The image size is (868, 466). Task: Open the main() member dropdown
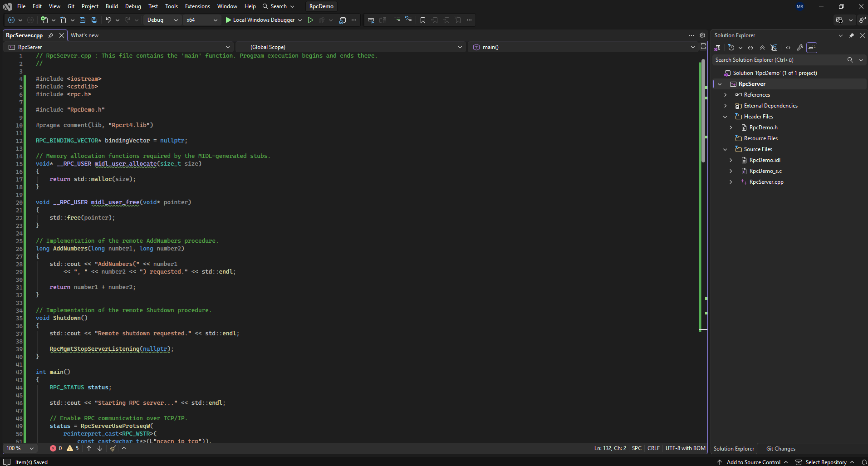(584, 47)
